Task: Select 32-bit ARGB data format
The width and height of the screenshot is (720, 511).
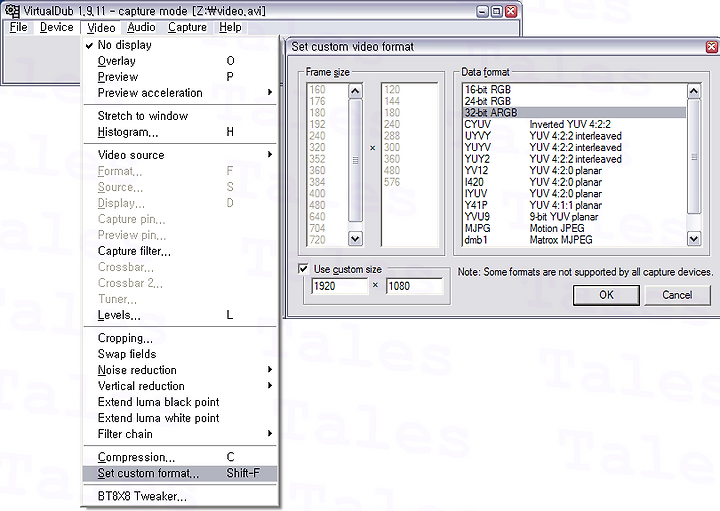Action: coord(574,112)
